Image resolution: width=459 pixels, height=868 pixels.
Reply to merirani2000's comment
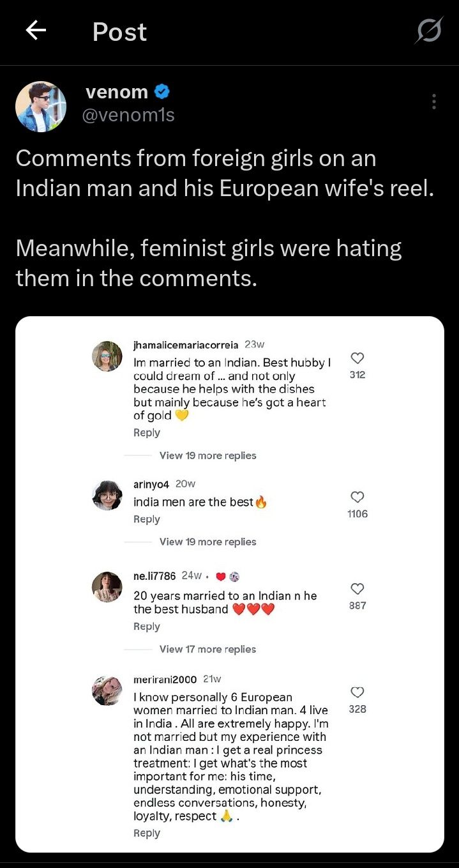coord(147,833)
